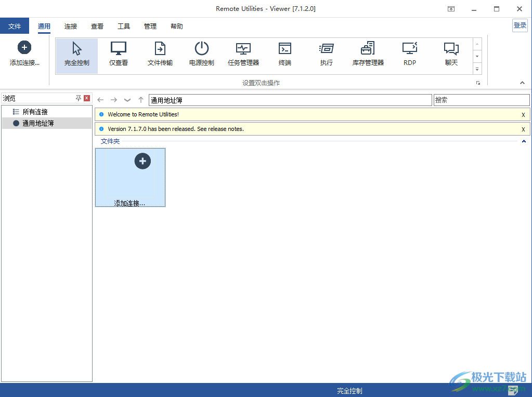Screen dimensions: 532x397
Task: Switch to the View (查看) tab
Action: coord(97,26)
